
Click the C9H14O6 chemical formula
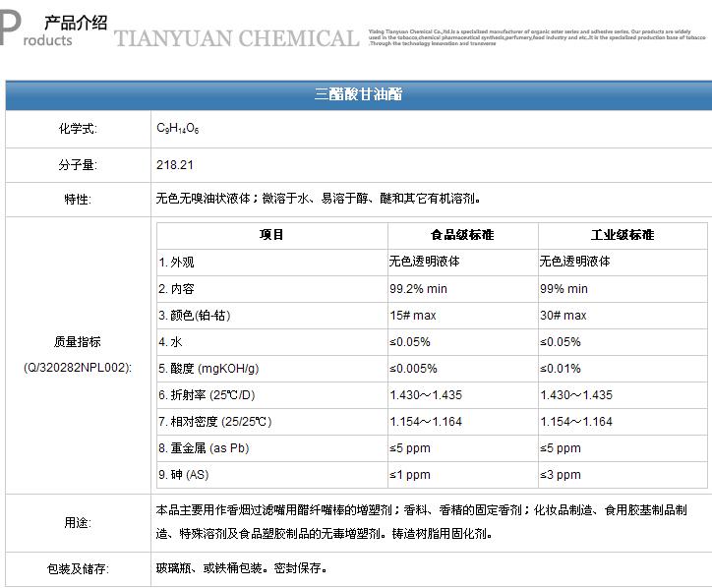pyautogui.click(x=178, y=129)
